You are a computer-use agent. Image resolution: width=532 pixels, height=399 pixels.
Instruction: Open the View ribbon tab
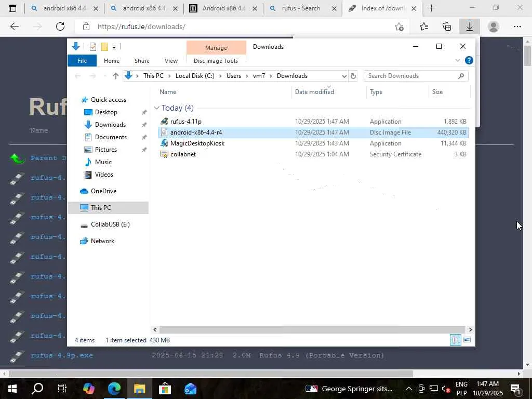click(x=171, y=61)
